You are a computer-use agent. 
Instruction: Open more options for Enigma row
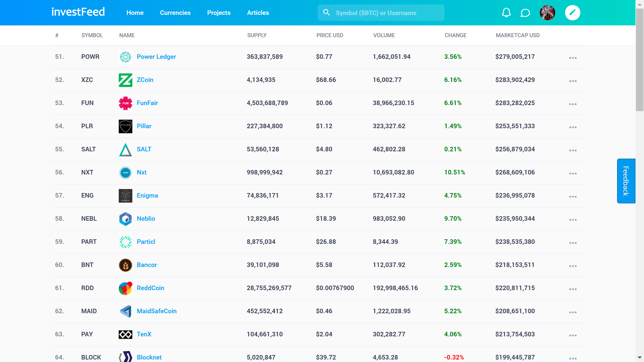[x=573, y=197]
